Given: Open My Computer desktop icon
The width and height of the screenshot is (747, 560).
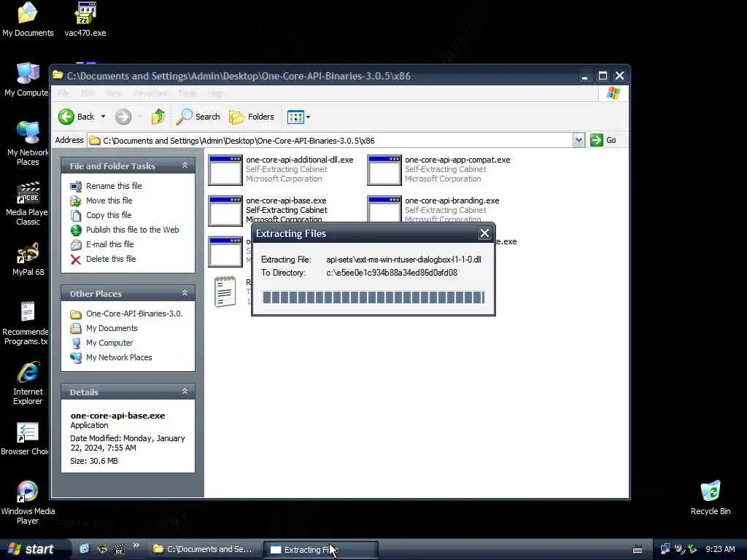Looking at the screenshot, I should pyautogui.click(x=26, y=79).
